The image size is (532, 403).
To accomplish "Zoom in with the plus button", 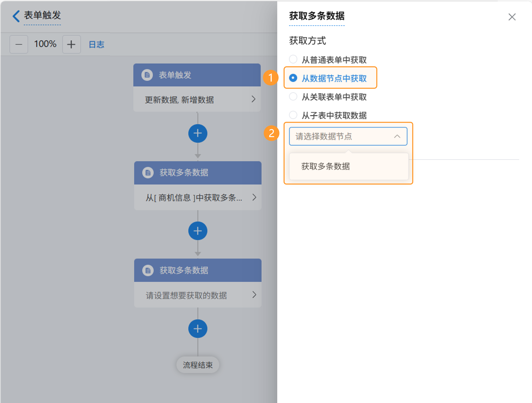I will 71,44.
